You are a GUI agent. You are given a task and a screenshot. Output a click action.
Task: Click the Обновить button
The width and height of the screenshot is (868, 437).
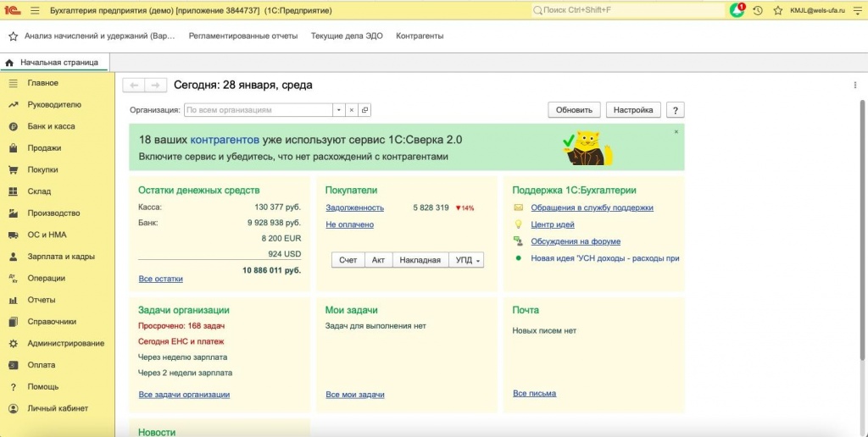pos(574,109)
